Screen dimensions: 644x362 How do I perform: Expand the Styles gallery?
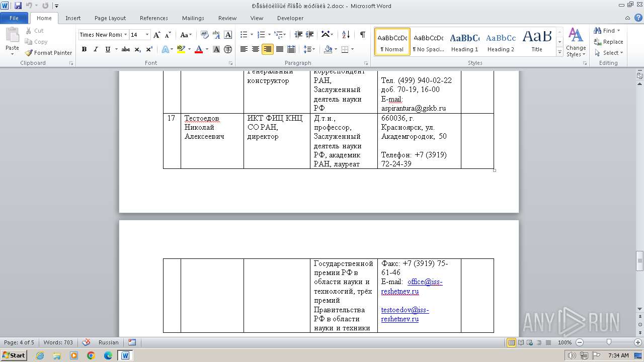click(x=559, y=52)
